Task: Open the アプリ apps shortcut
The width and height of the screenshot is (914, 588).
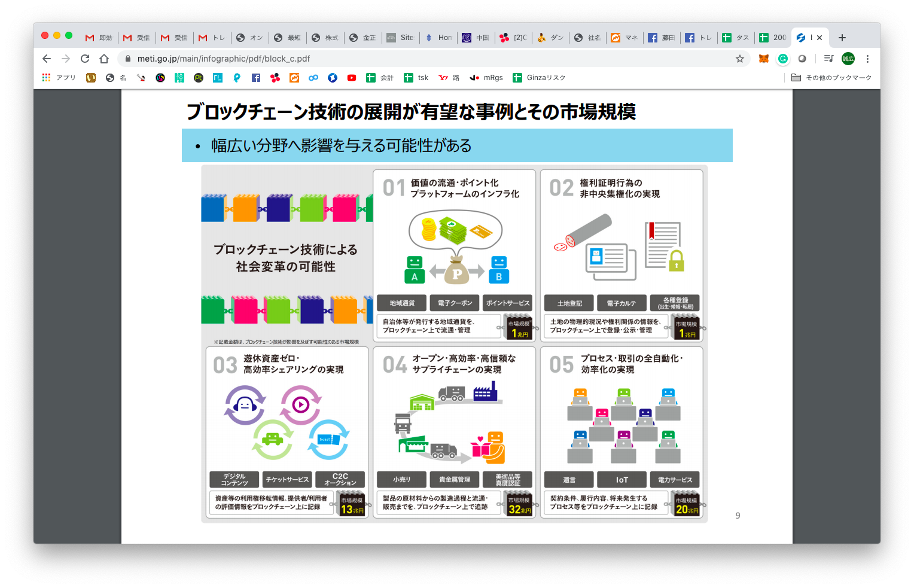Action: click(x=59, y=78)
